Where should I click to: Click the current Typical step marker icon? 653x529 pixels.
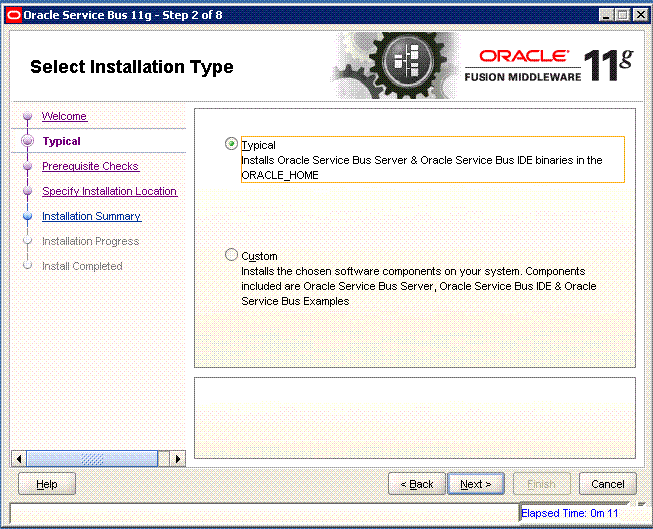[x=27, y=141]
